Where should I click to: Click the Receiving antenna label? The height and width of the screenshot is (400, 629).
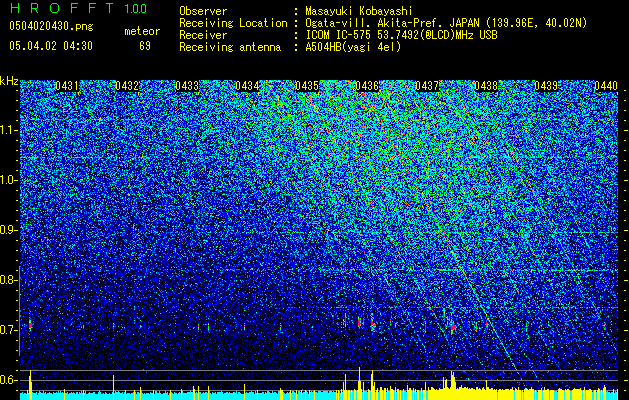tap(230, 47)
